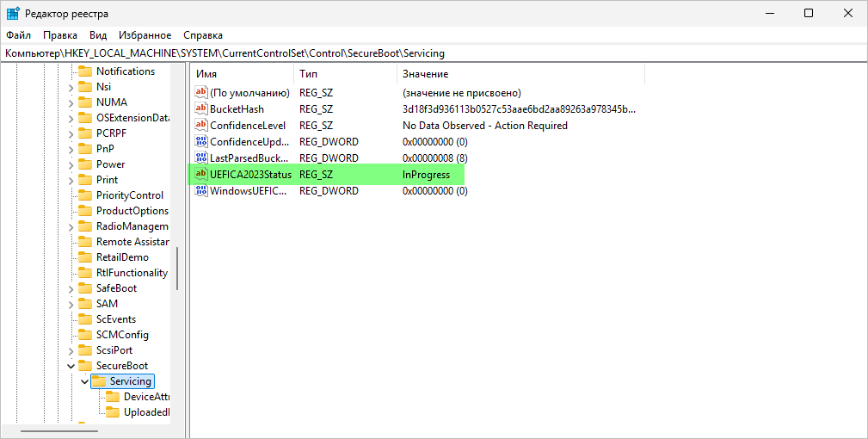Click the string icon next to ConfidenceLevel
The width and height of the screenshot is (868, 439).
pyautogui.click(x=201, y=125)
